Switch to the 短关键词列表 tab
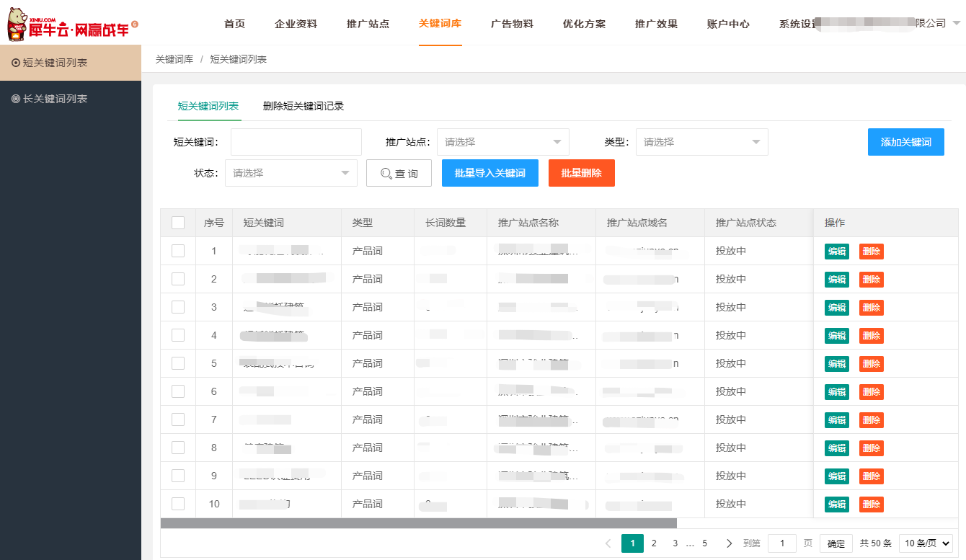Screen dimensions: 966x560 pos(208,106)
